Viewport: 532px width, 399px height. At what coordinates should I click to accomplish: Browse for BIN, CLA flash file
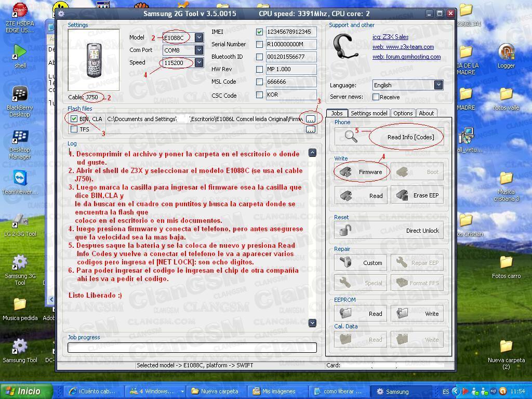[x=310, y=119]
